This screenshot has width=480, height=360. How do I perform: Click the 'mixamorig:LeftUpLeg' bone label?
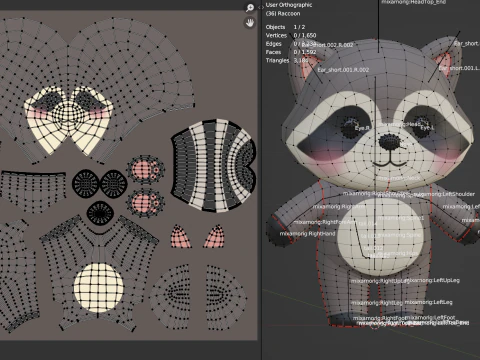coord(432,280)
